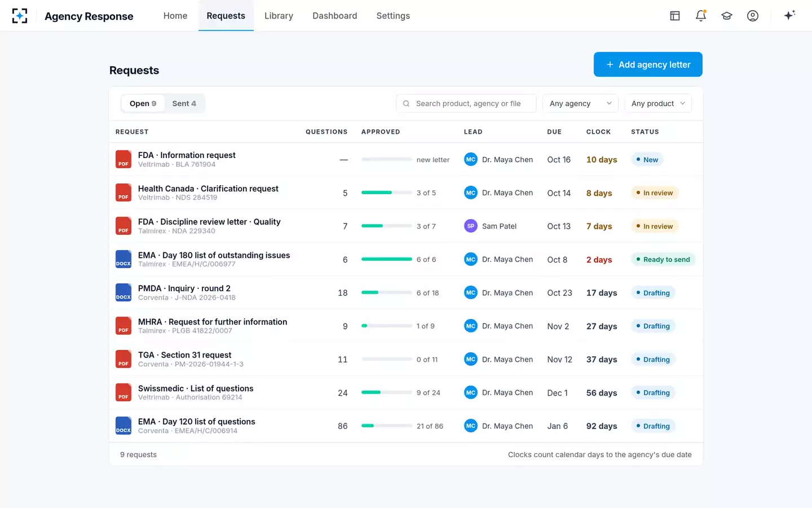The height and width of the screenshot is (508, 812).
Task: Click the PDF icon for Health Canada request
Action: pyautogui.click(x=123, y=192)
